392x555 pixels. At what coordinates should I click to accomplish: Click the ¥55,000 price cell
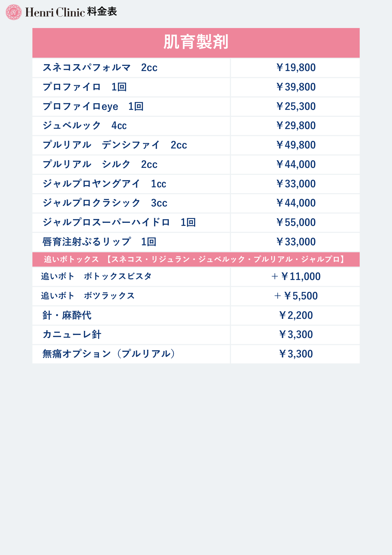click(295, 223)
